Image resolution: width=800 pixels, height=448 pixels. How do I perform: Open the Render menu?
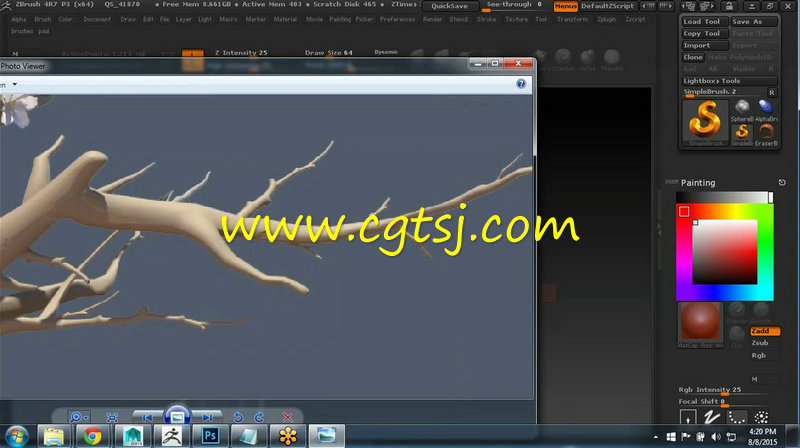433,19
